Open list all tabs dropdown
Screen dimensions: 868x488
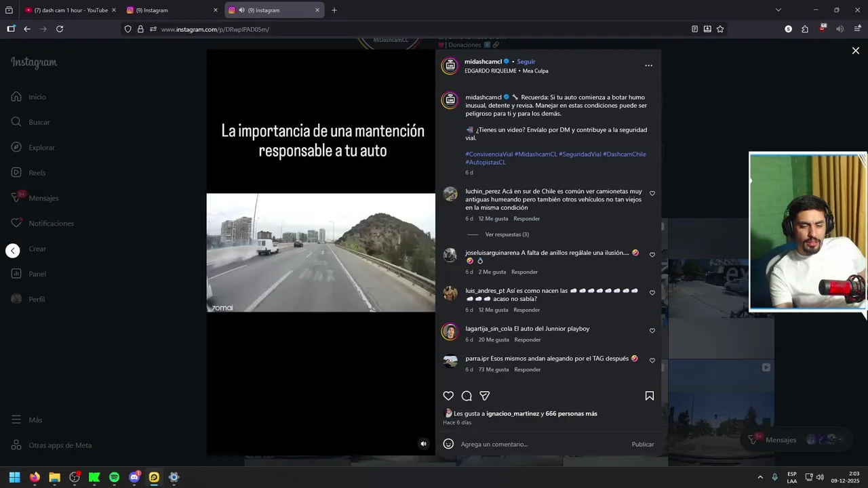[x=778, y=10]
